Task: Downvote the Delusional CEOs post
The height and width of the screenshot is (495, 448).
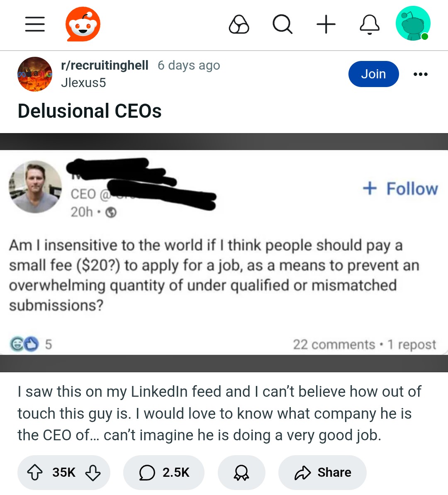Action: point(93,473)
